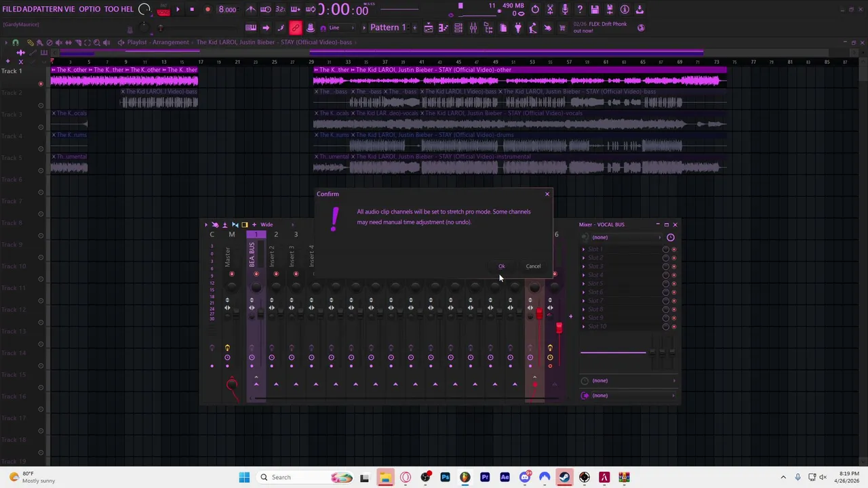Viewport: 868px width, 488px height.
Task: Click the transport Play button
Action: pos(178,9)
